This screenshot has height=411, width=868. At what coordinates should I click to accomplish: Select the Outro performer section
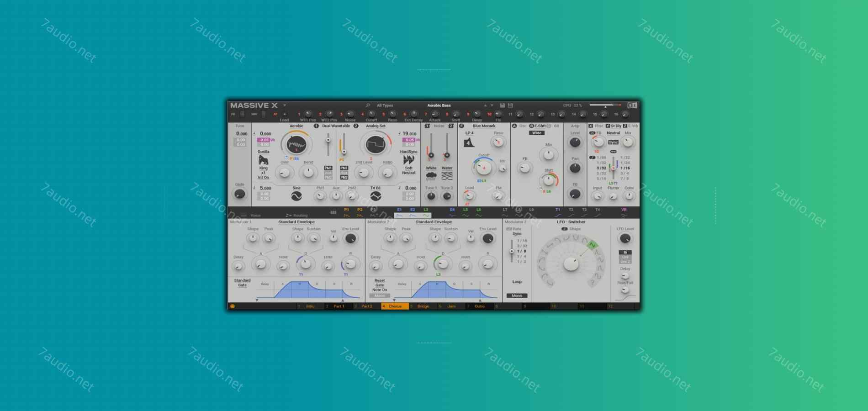point(479,306)
